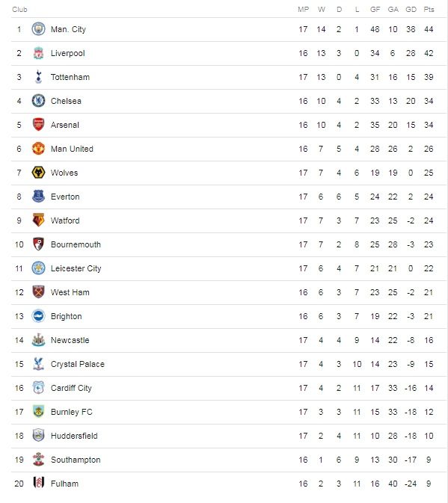Open Leicester City team name
The image size is (448, 503).
[76, 268]
